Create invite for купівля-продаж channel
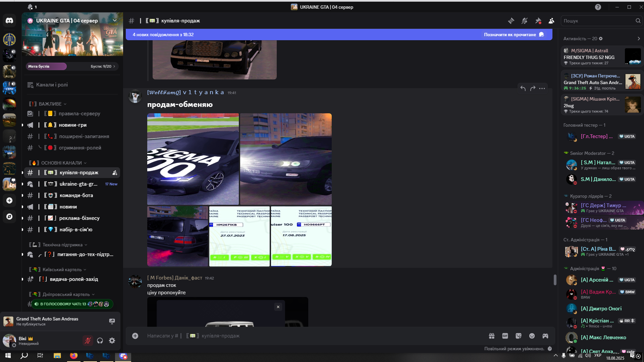This screenshot has height=362, width=644. [115, 173]
